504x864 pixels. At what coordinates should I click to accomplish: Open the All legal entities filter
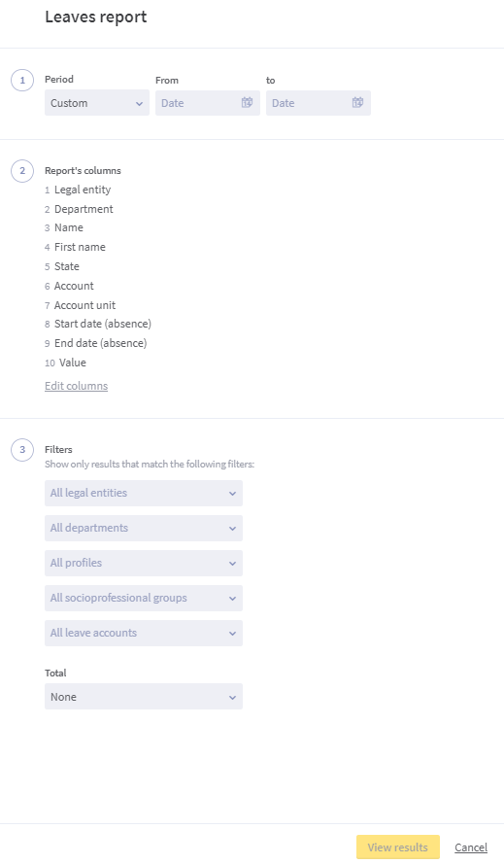click(x=143, y=493)
